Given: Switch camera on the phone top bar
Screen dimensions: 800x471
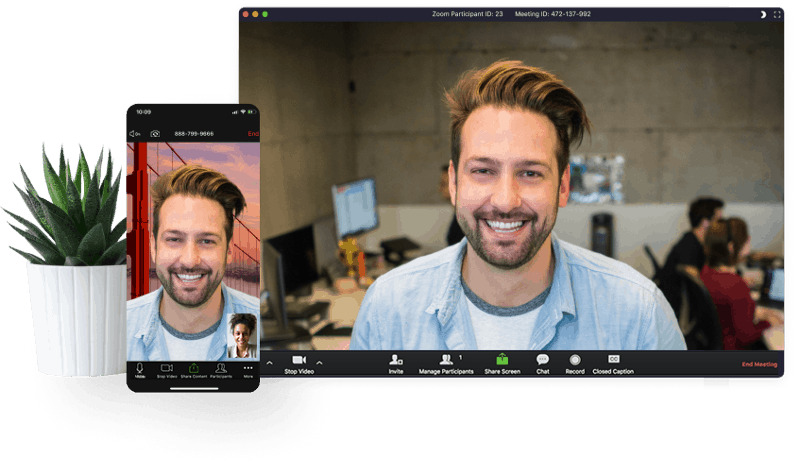Looking at the screenshot, I should tap(155, 133).
